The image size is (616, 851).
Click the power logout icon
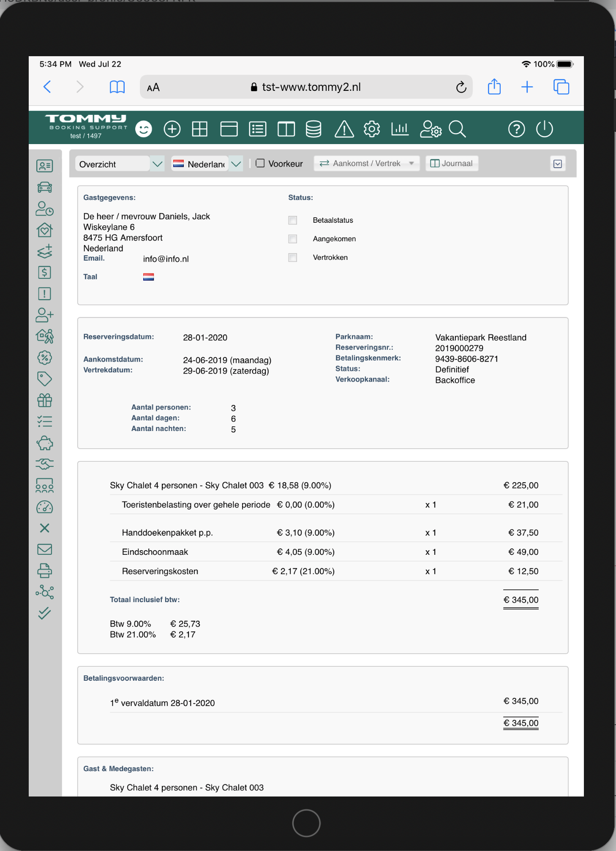(x=545, y=129)
